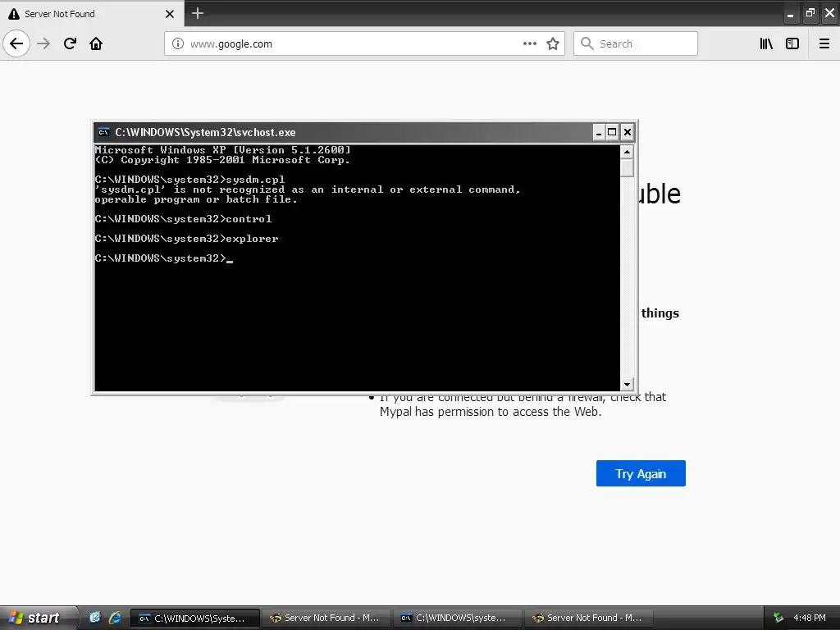Open the Windows Start menu
Viewport: 840px width, 630px height.
pos(38,618)
